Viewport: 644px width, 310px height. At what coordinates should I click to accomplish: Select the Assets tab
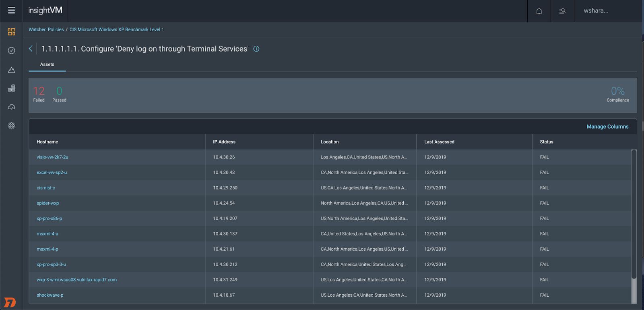[47, 64]
